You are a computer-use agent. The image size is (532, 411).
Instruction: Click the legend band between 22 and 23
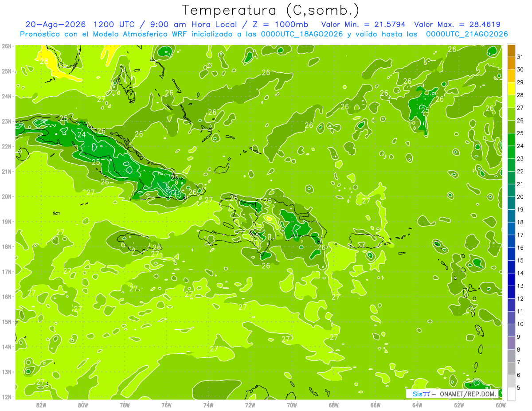click(511, 165)
